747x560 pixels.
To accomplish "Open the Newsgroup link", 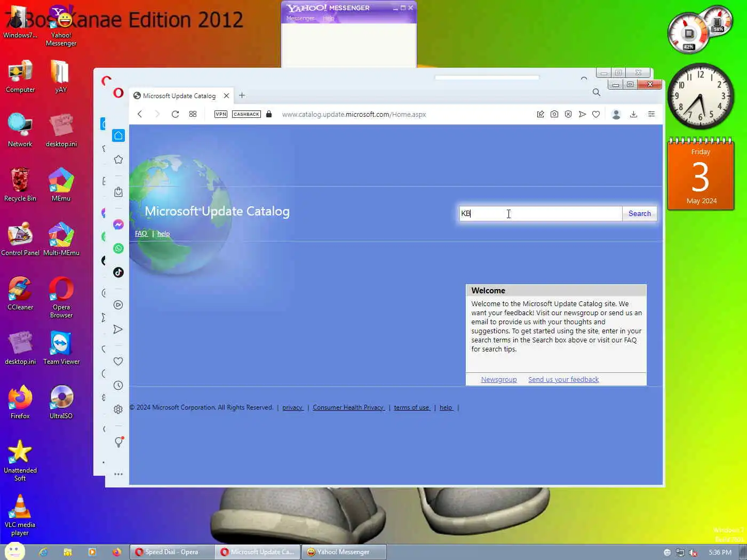I will [x=499, y=380].
